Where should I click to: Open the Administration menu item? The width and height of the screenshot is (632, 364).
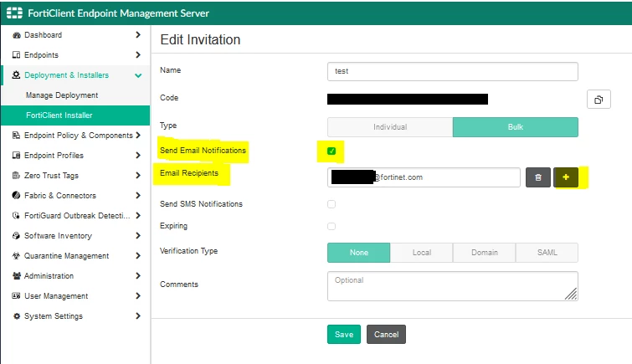click(75, 276)
